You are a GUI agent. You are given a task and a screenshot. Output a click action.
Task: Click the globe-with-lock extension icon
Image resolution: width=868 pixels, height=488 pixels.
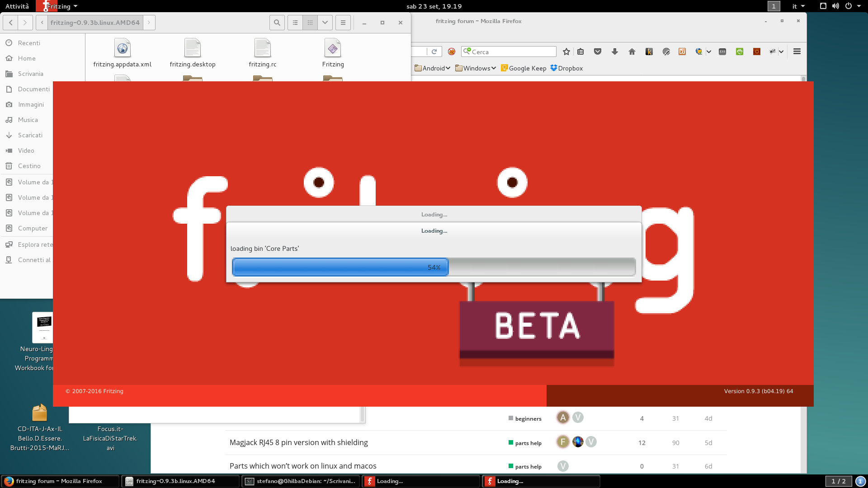pos(699,52)
